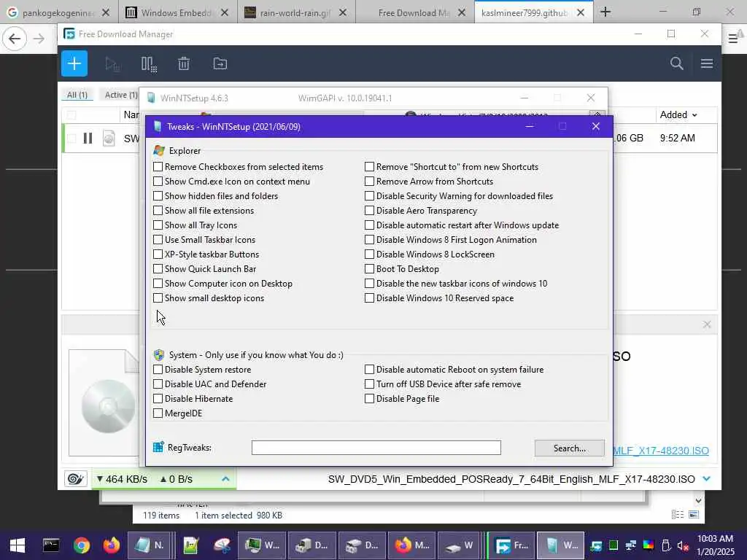This screenshot has height=560, width=747.
Task: Switch to the pankogekogenine browser tab
Action: point(58,12)
